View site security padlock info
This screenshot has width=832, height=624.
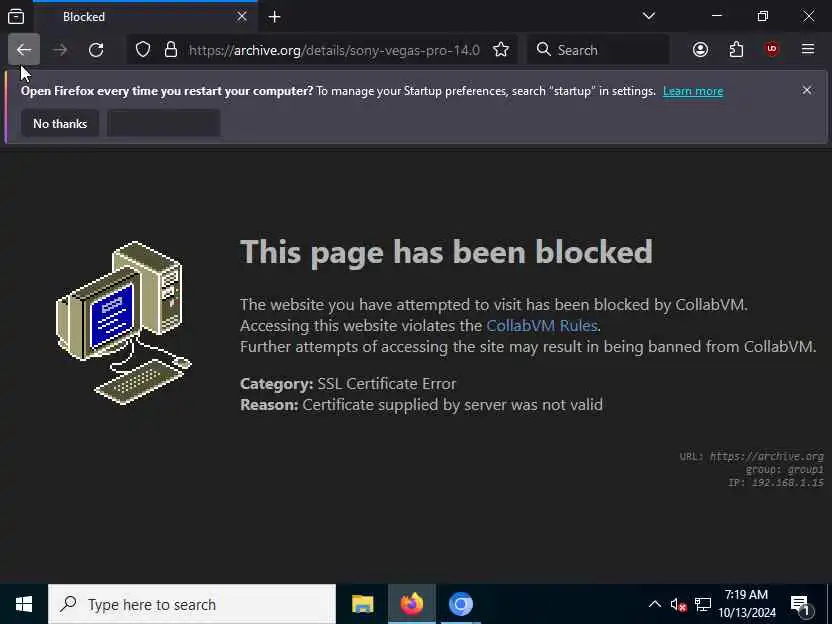[170, 50]
